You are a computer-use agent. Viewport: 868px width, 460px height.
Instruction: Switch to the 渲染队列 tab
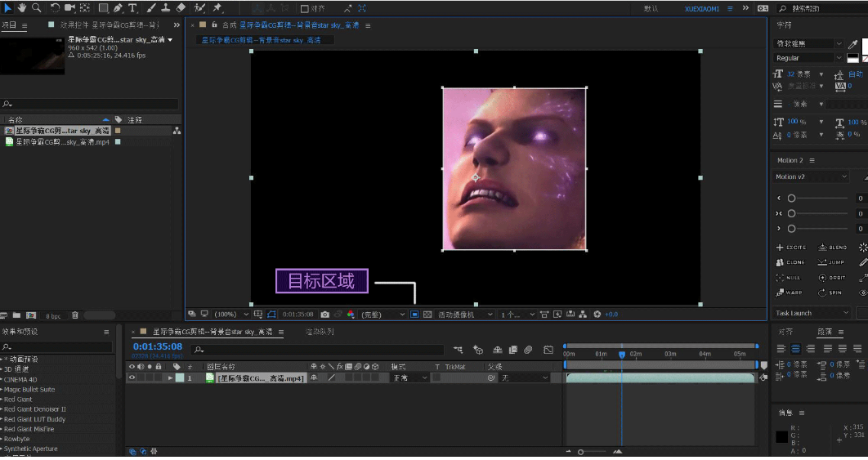coord(320,332)
